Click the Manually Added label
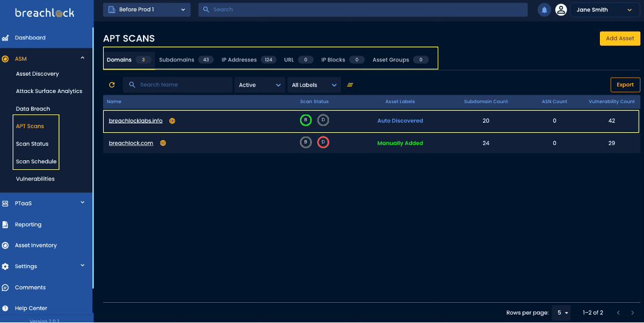Screen dimensions: 644x323 pyautogui.click(x=400, y=143)
